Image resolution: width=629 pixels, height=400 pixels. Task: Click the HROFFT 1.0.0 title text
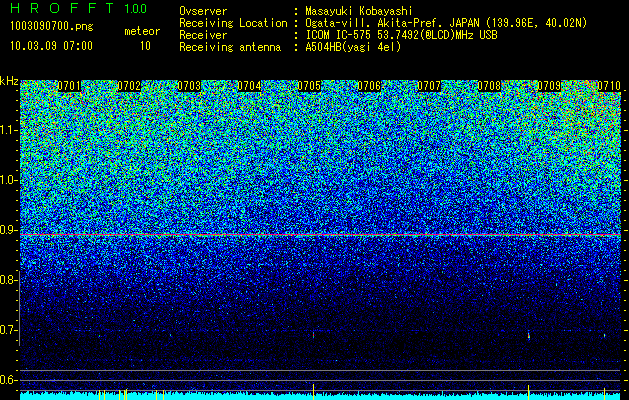point(79,8)
